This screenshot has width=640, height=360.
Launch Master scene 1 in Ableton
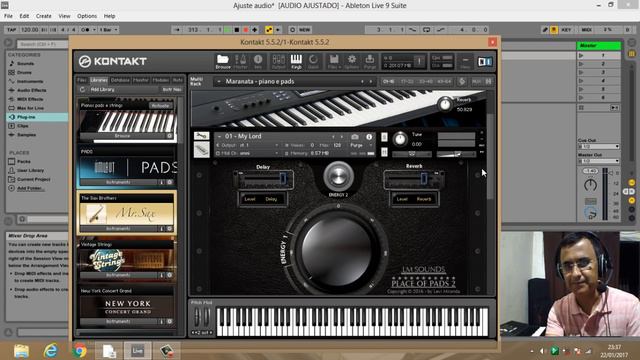click(x=581, y=55)
